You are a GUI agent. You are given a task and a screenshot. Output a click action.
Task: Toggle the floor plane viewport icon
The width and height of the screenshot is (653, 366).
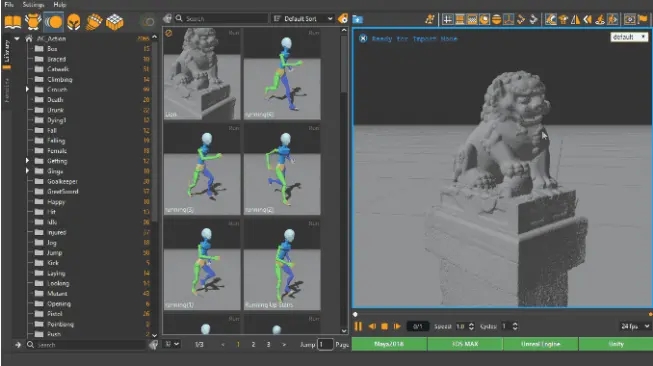click(460, 19)
